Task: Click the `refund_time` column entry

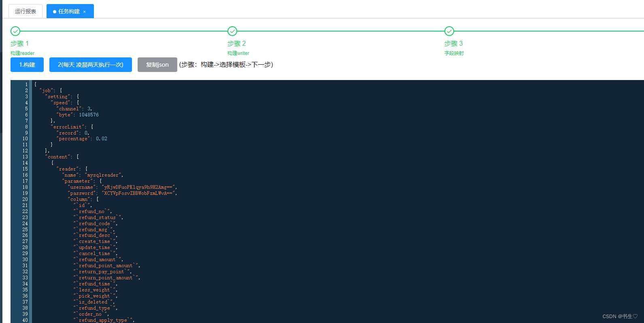Action: (x=95, y=284)
